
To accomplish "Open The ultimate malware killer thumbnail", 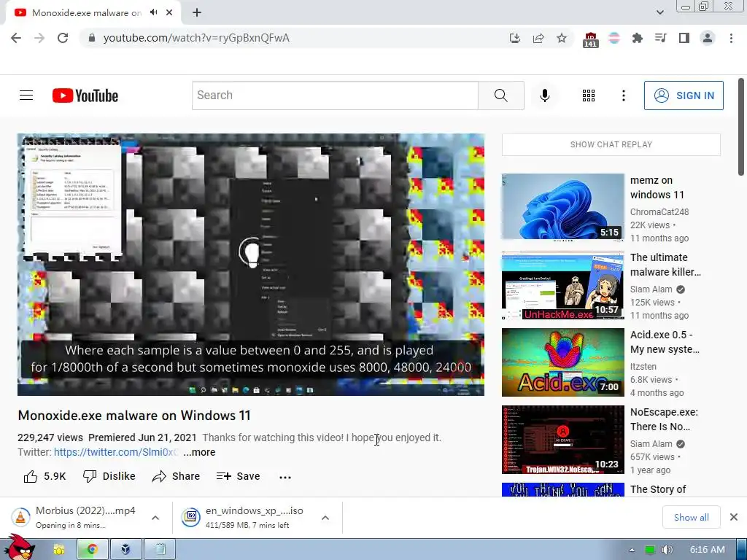I will (562, 285).
